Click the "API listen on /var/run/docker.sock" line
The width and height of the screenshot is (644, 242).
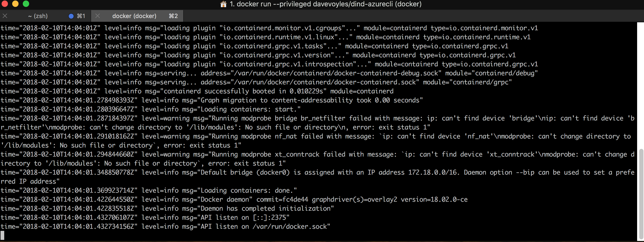[x=165, y=227]
